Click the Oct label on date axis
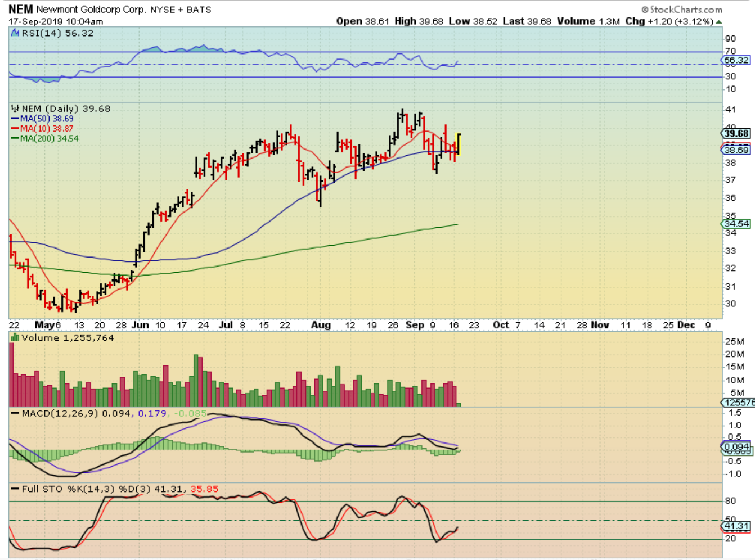The height and width of the screenshot is (560, 755). (x=501, y=325)
